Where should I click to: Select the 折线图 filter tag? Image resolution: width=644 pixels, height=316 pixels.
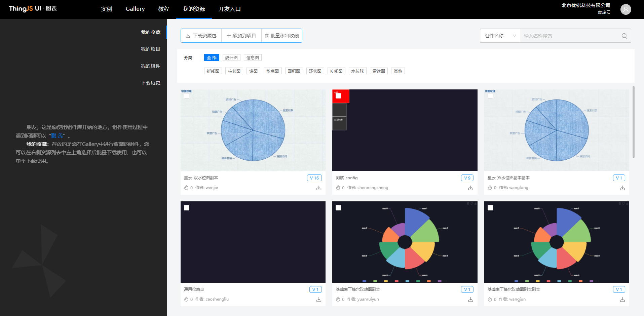[x=213, y=71]
